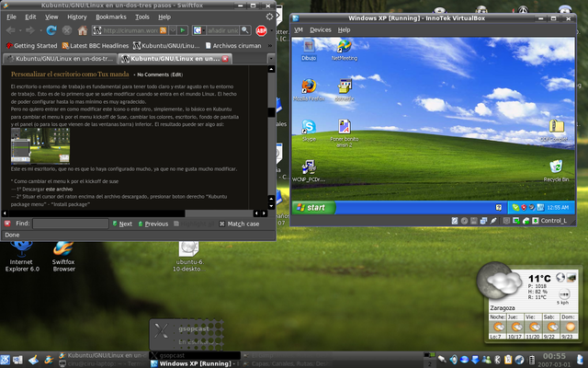Image resolution: width=588 pixels, height=368 pixels.
Task: Click the volume speaker tray icon
Action: (x=453, y=360)
